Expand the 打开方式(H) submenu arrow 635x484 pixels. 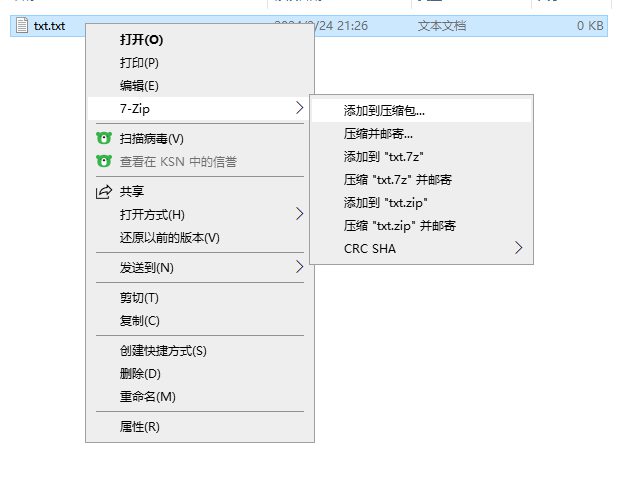(x=299, y=214)
